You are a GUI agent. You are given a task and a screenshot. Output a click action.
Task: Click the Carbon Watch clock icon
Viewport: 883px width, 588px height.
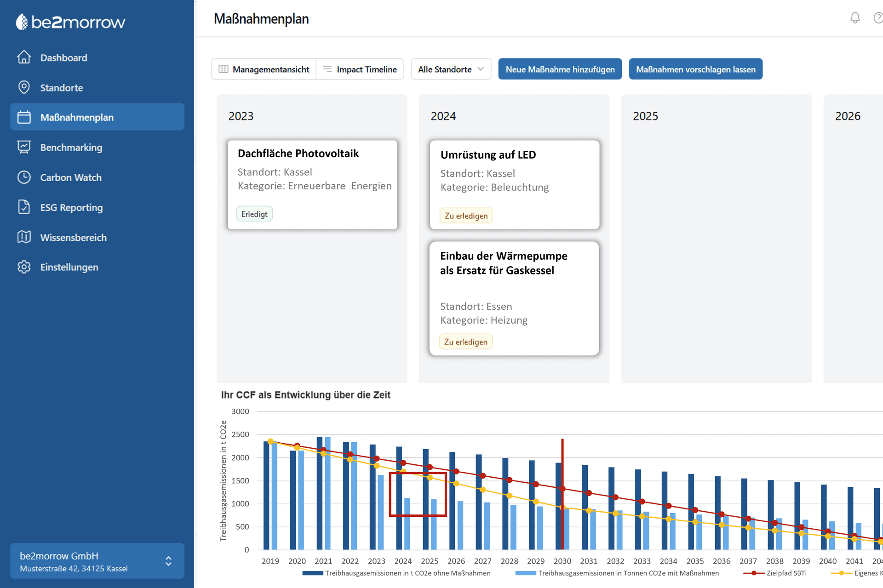[x=24, y=177]
